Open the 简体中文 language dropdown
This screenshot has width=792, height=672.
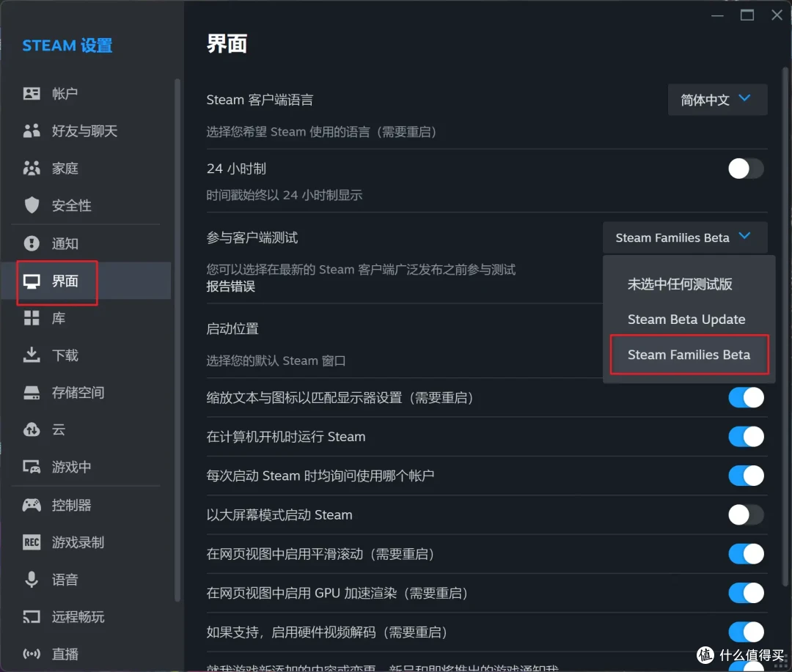pyautogui.click(x=717, y=100)
